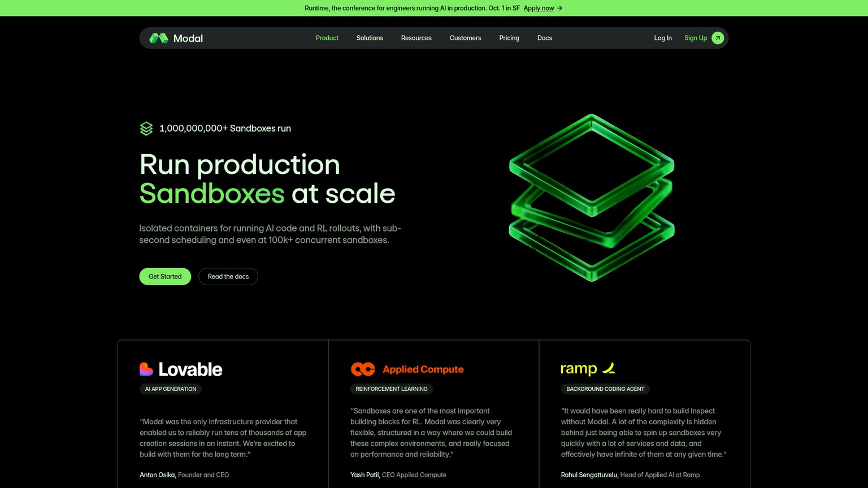Image resolution: width=868 pixels, height=488 pixels.
Task: Click the green 3D stacked squares graphic
Action: [x=592, y=198]
